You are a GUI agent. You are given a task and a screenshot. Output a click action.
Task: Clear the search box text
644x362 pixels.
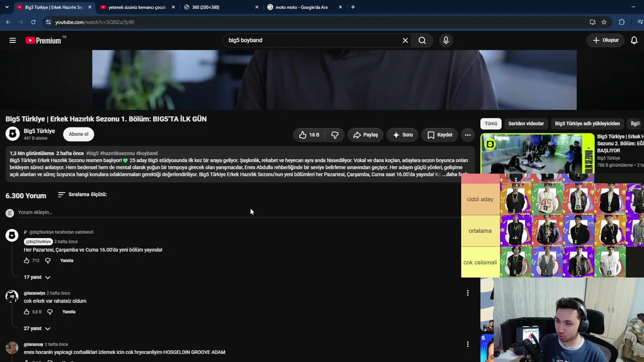(x=405, y=40)
